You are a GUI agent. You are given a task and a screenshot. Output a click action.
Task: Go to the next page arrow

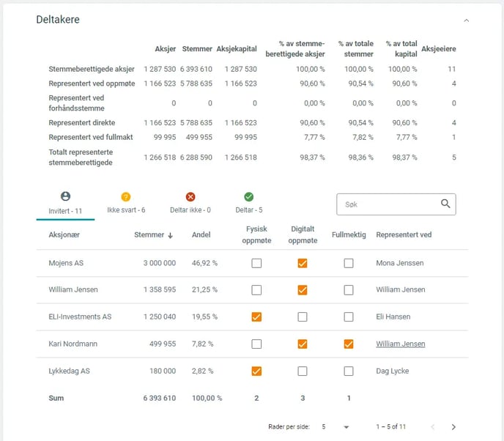coord(453,427)
